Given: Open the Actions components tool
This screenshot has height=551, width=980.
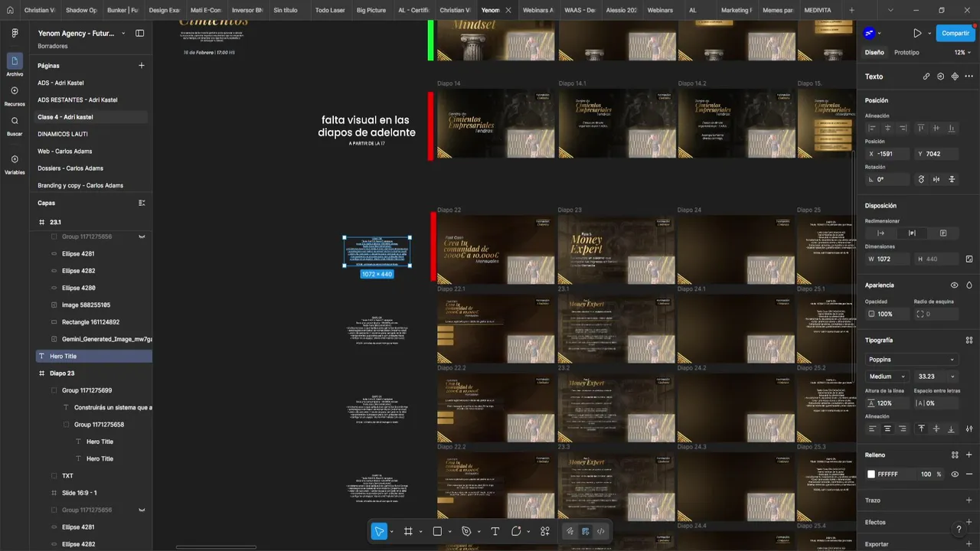Looking at the screenshot, I should (x=545, y=531).
